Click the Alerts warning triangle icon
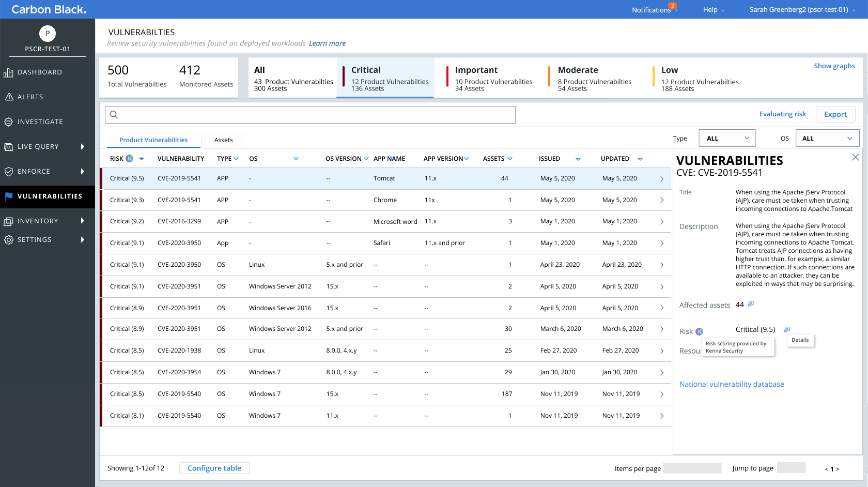Screen dimensions: 868x487 pyautogui.click(x=9, y=97)
